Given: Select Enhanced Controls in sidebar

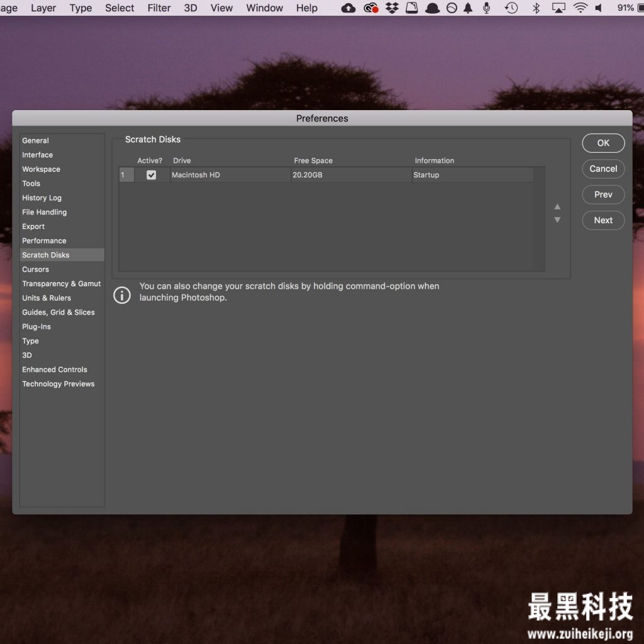Looking at the screenshot, I should (x=62, y=370).
